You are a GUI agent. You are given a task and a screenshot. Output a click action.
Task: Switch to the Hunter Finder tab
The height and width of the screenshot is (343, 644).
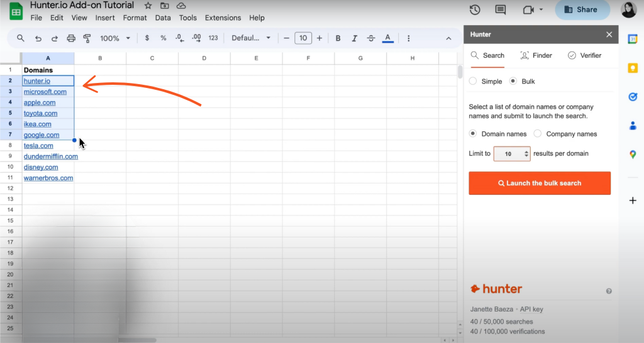[536, 55]
